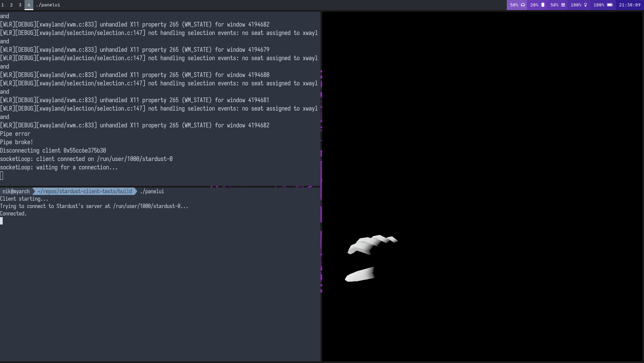Click the battery icon at 100%
This screenshot has height=363, width=644.
tap(609, 5)
